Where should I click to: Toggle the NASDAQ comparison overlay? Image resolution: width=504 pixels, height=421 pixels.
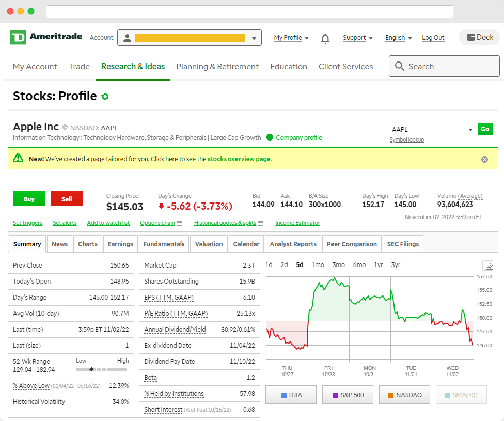pyautogui.click(x=405, y=395)
